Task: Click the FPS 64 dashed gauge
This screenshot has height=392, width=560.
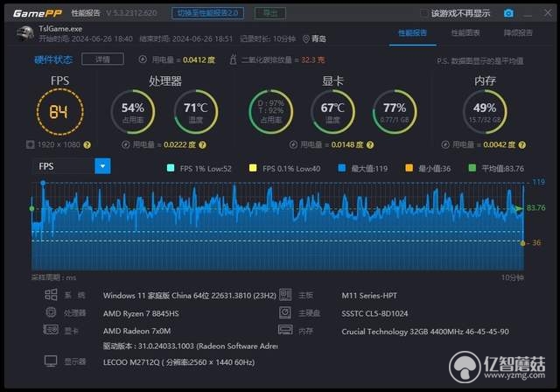Action: [60, 112]
